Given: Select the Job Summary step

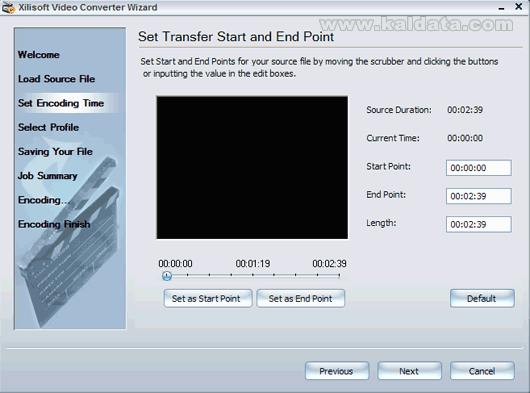Looking at the screenshot, I should click(x=48, y=176).
